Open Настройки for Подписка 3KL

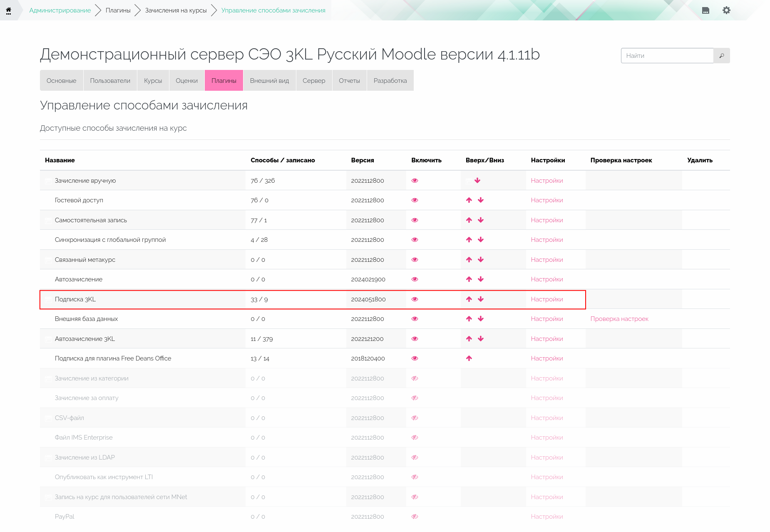click(x=546, y=299)
